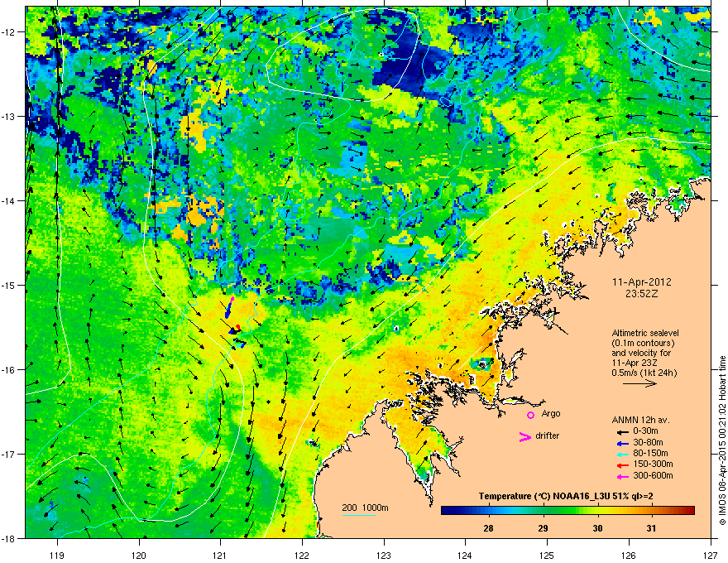Image resolution: width=728 pixels, height=563 pixels.
Task: Click the '80-150m' depth label
Action: coord(650,454)
